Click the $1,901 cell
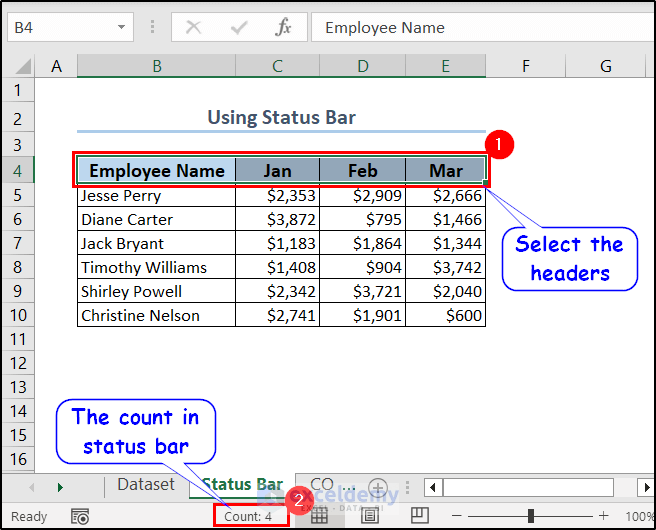 click(x=363, y=315)
